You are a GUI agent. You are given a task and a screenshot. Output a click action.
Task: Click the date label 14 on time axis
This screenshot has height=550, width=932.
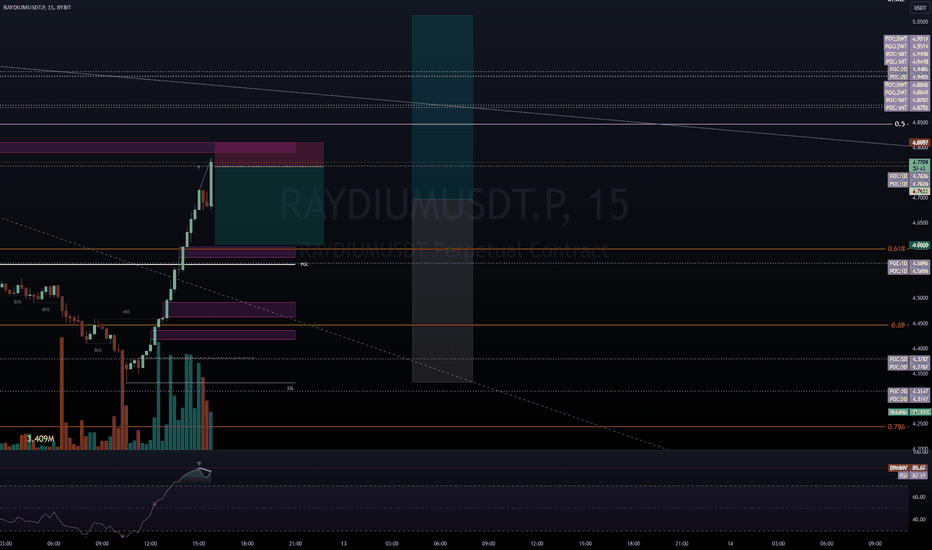pos(730,543)
